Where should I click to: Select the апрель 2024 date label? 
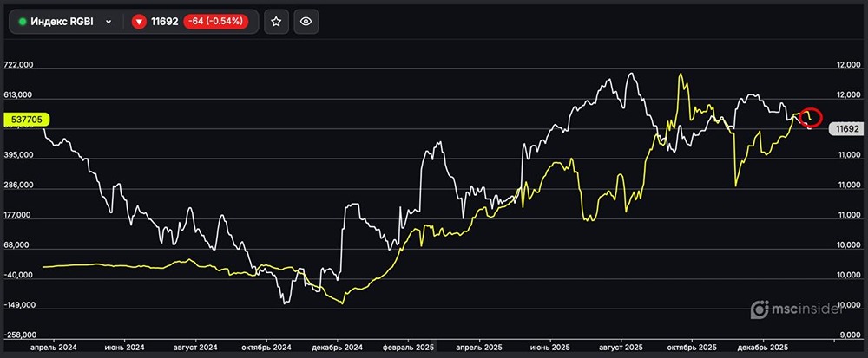[x=53, y=348]
